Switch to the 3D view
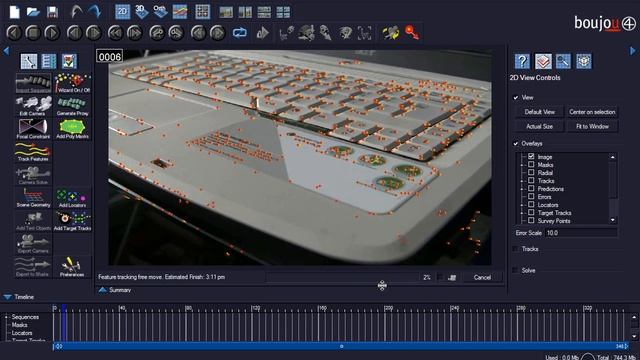 (x=141, y=11)
